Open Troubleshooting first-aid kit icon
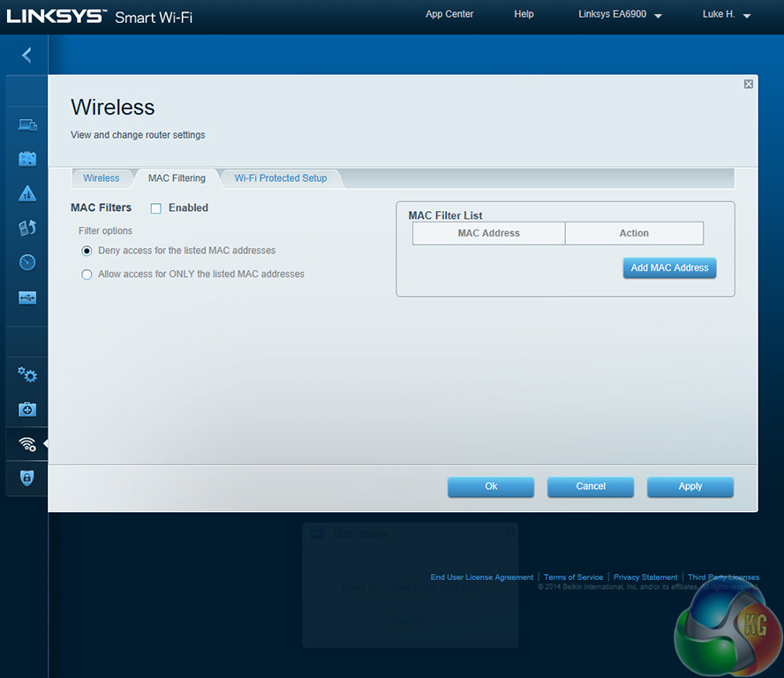This screenshot has width=784, height=678. 27,410
